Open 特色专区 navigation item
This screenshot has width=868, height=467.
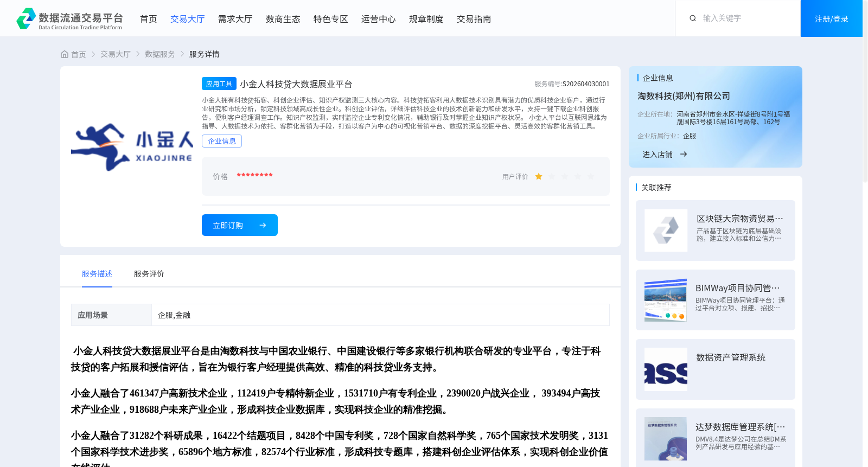tap(331, 19)
